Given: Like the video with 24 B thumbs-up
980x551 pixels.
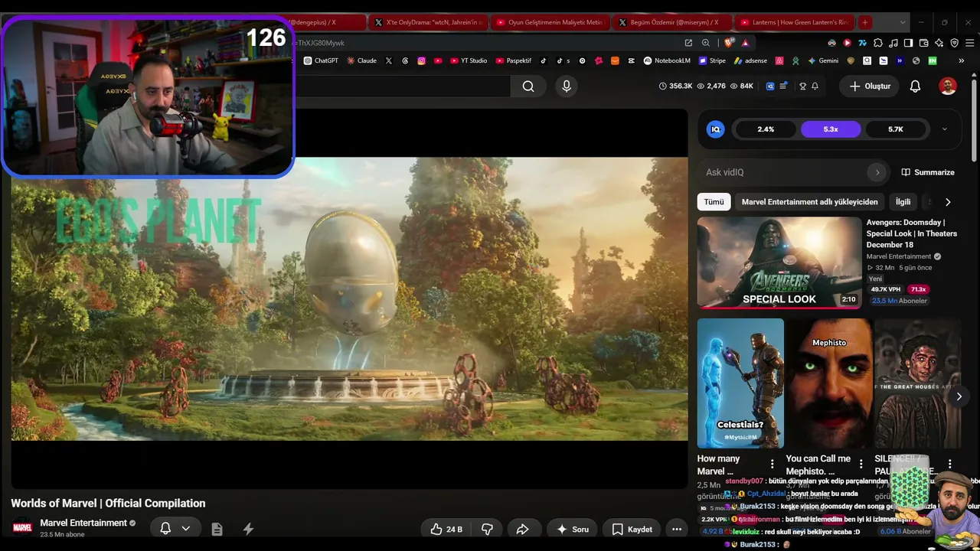Looking at the screenshot, I should (446, 529).
